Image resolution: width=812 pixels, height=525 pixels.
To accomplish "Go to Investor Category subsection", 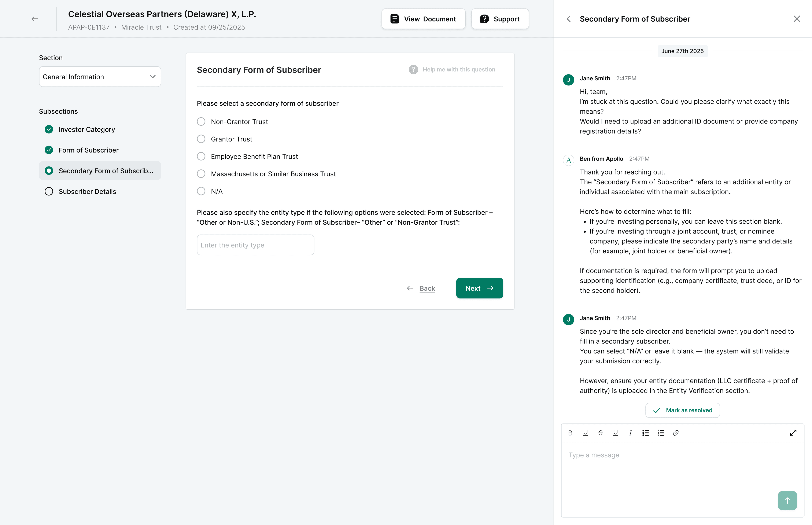I will click(86, 129).
